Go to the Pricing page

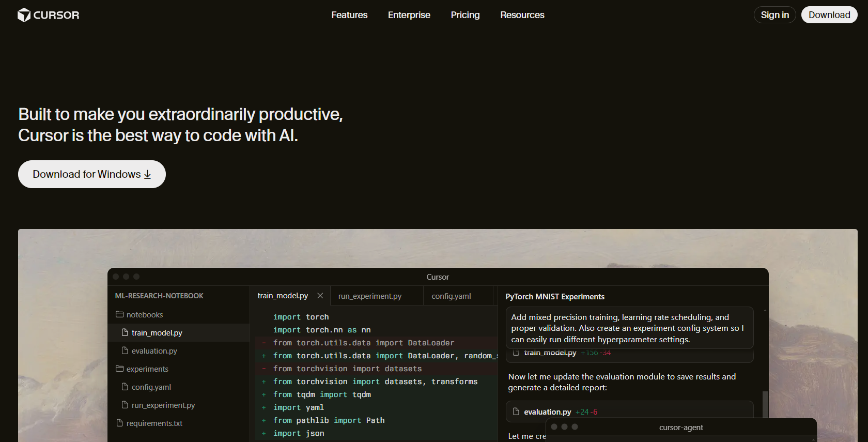click(465, 15)
